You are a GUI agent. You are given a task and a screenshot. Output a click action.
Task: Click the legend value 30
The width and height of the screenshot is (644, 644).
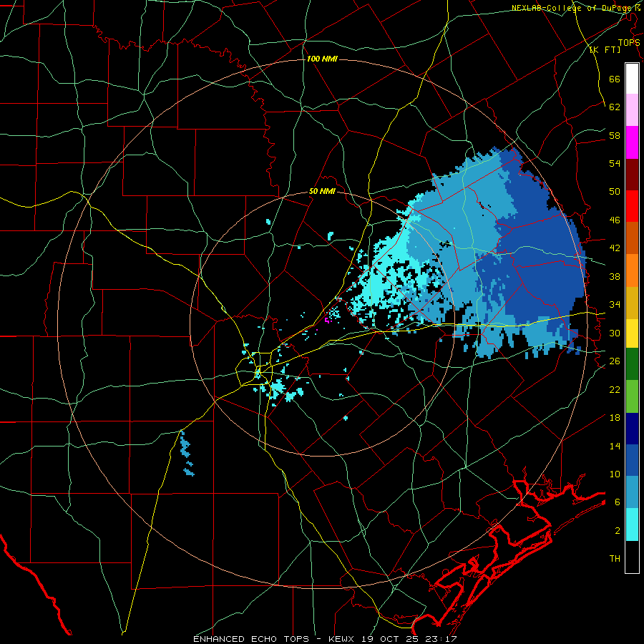pyautogui.click(x=615, y=333)
